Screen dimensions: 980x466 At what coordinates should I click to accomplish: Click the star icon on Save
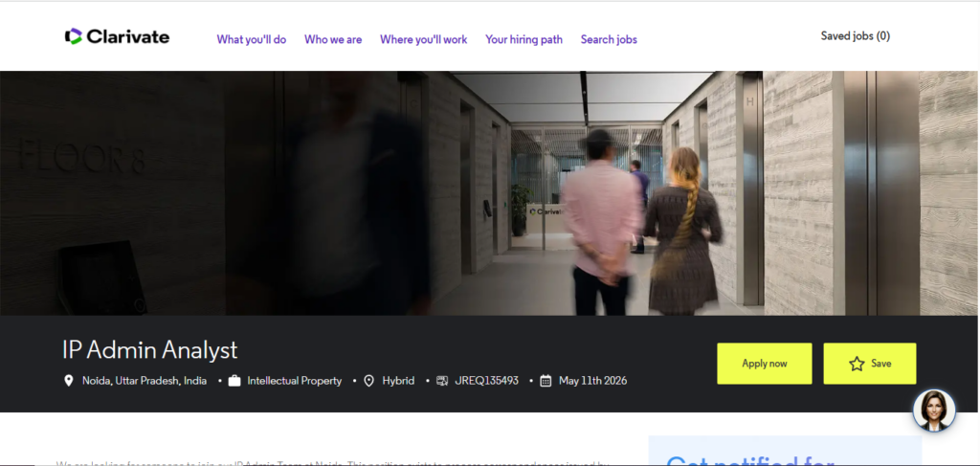click(857, 364)
